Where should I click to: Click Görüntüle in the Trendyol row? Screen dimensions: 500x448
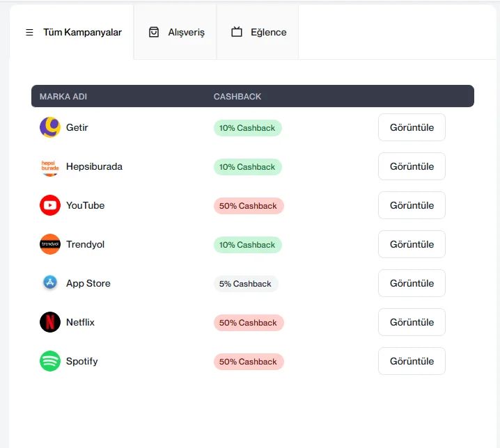coord(412,244)
